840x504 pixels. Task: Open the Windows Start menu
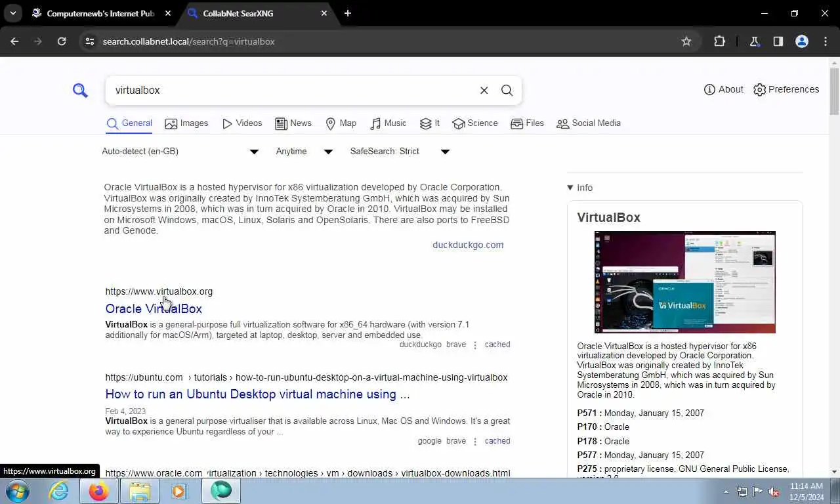(18, 491)
